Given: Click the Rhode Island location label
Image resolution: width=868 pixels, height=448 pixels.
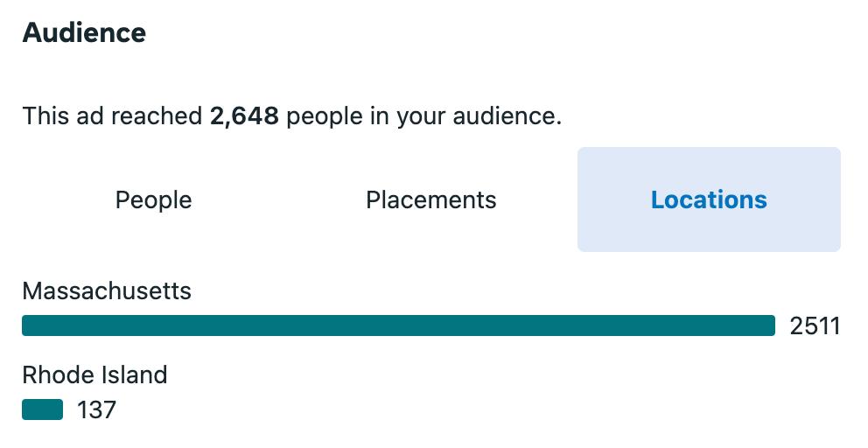Looking at the screenshot, I should coord(94,375).
